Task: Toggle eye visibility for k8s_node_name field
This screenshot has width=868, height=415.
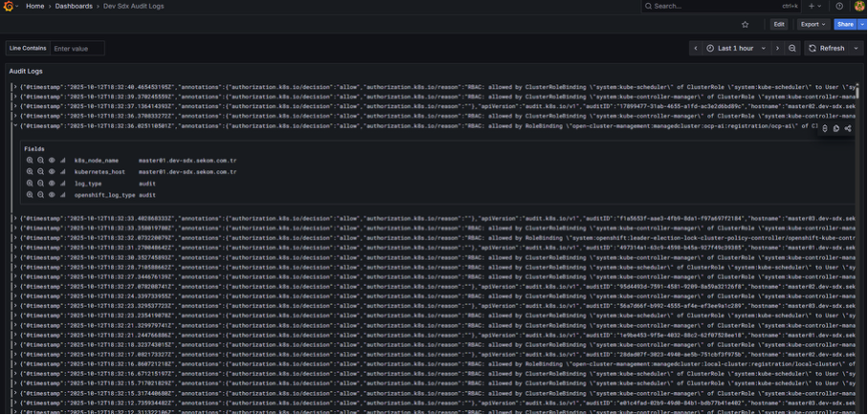Action: point(52,161)
